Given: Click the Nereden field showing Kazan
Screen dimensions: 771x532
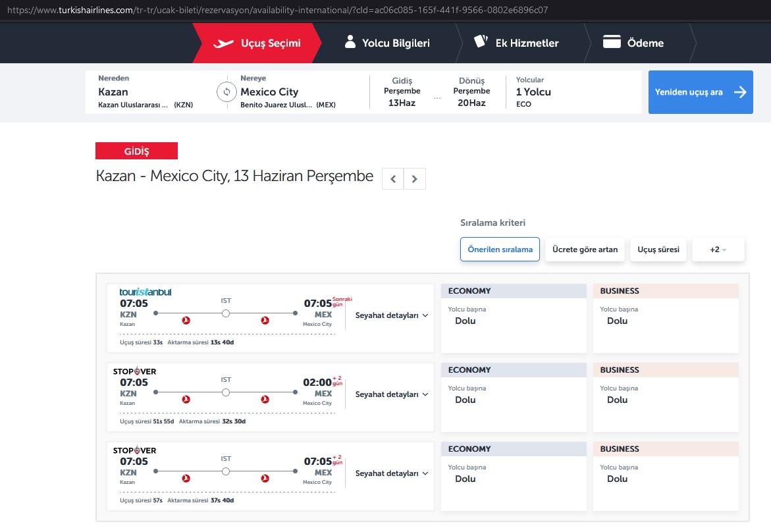Looking at the screenshot, I should click(149, 92).
